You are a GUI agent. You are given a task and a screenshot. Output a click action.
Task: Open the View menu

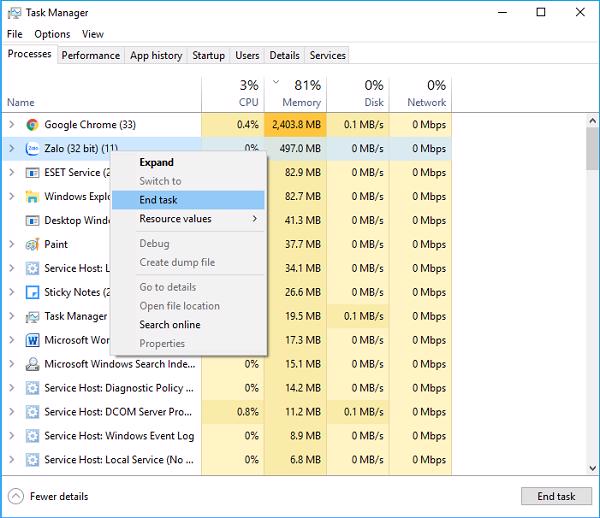pos(93,34)
